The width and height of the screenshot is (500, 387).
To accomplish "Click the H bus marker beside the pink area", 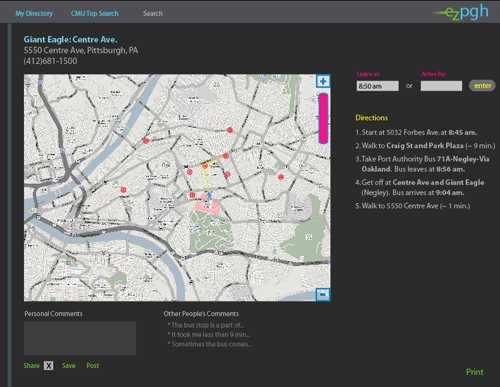I will [x=192, y=195].
